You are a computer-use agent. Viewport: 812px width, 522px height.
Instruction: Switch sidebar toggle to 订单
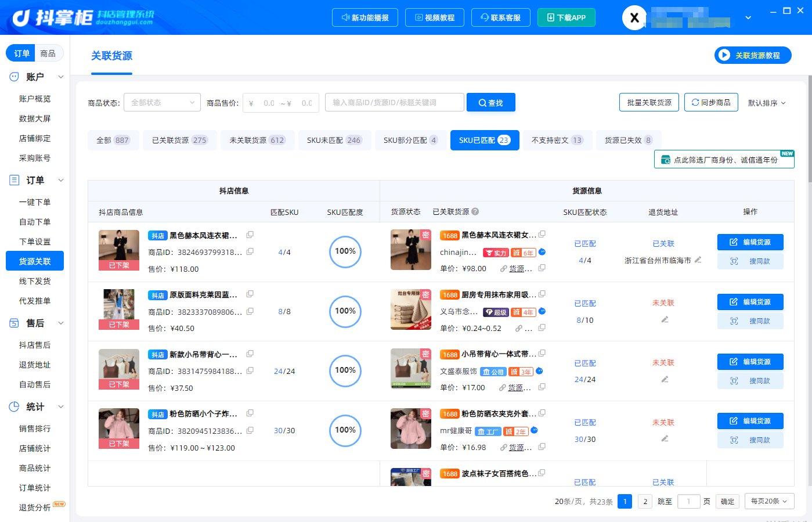[21, 53]
